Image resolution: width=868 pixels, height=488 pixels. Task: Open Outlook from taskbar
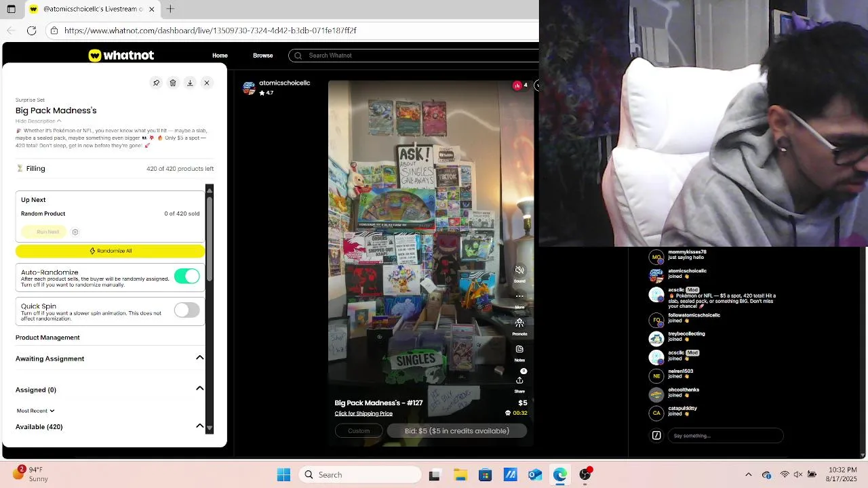point(535,475)
